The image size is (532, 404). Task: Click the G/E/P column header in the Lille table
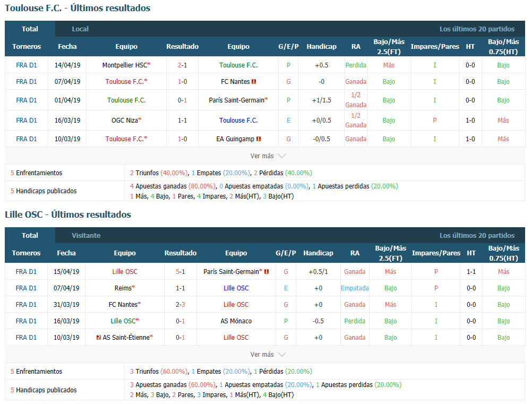[286, 253]
